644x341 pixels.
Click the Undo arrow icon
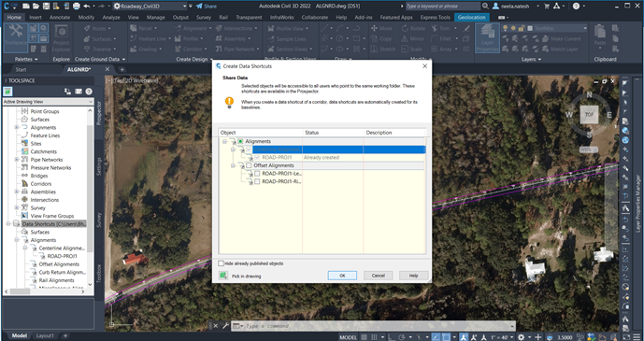point(87,7)
